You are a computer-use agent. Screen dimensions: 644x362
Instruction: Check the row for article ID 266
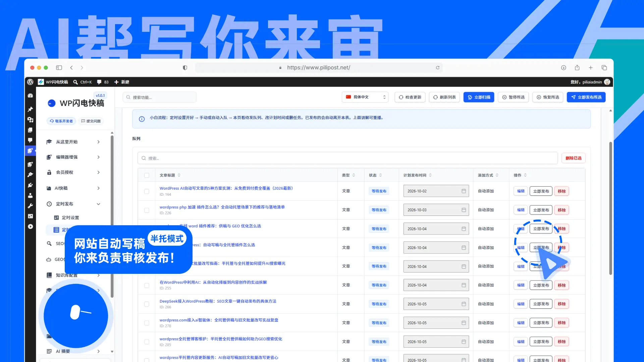147,304
